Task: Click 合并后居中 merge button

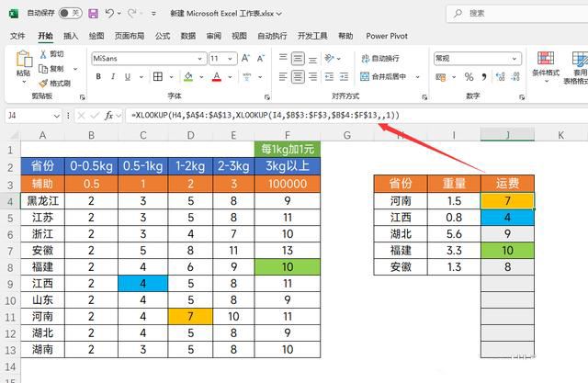Action: (x=383, y=77)
